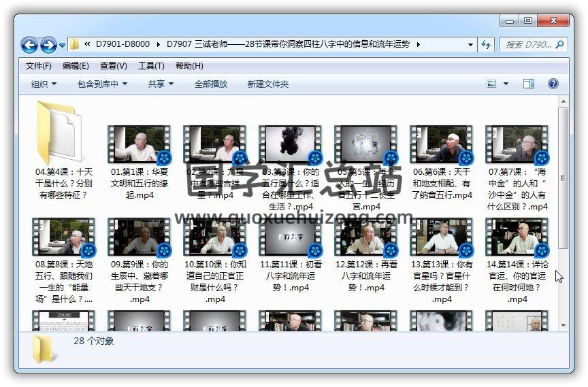
Task: Open the 04.第4课 folder icon
Action: click(x=59, y=133)
